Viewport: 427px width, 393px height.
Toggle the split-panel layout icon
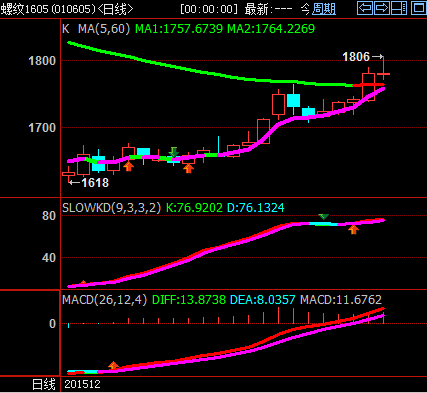(x=399, y=8)
